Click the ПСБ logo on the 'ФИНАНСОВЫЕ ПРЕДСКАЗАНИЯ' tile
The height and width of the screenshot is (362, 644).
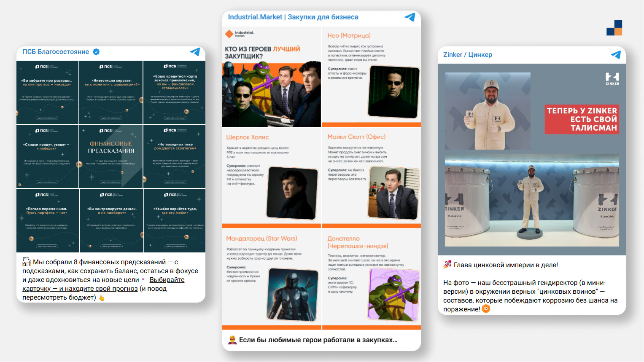coord(110,131)
